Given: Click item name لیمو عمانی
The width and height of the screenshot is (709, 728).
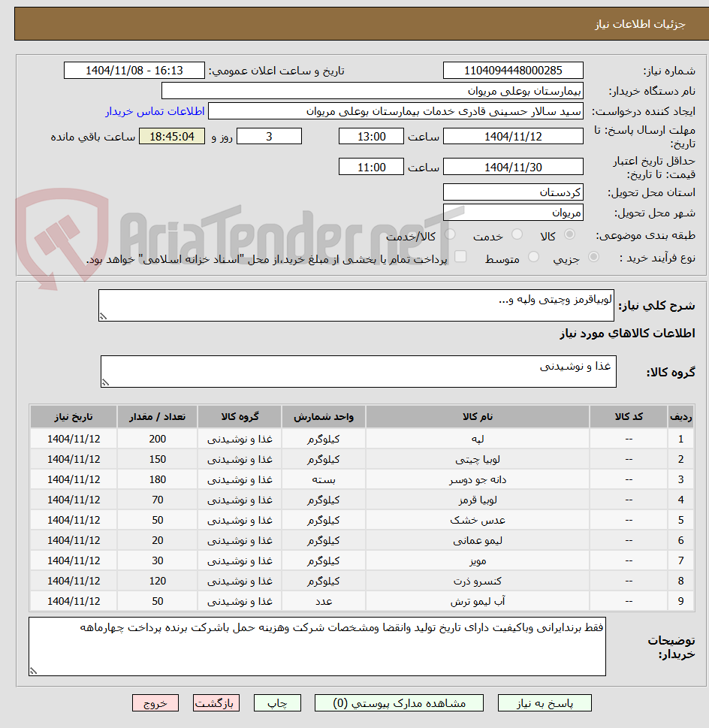Looking at the screenshot, I should (478, 540).
